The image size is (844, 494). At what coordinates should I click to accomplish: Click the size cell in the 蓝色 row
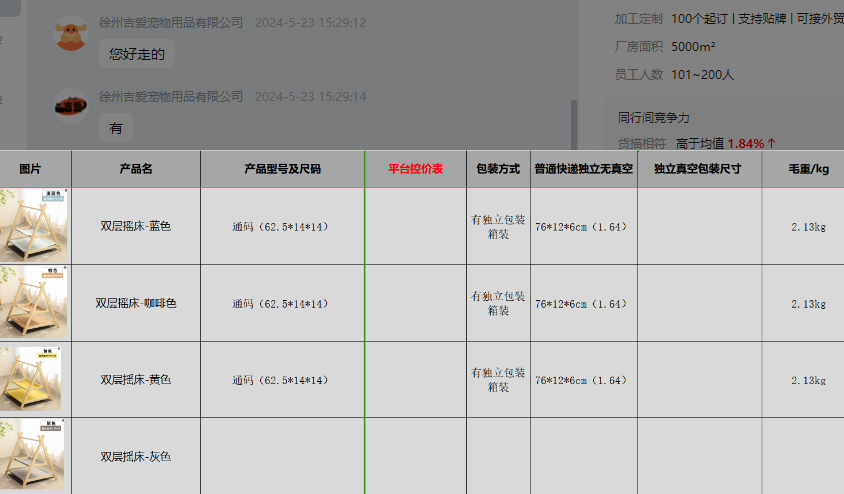(283, 227)
